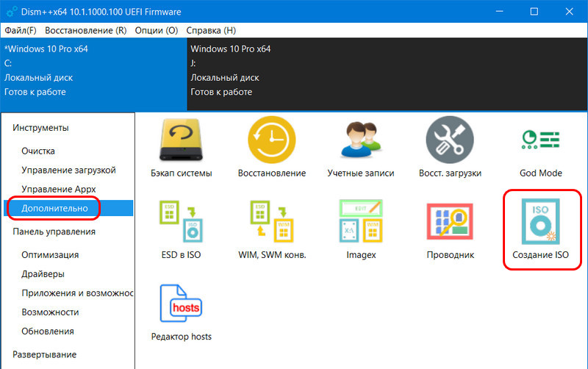The image size is (588, 369).
Task: Open WIM, SWM конв. converter
Action: tap(272, 229)
